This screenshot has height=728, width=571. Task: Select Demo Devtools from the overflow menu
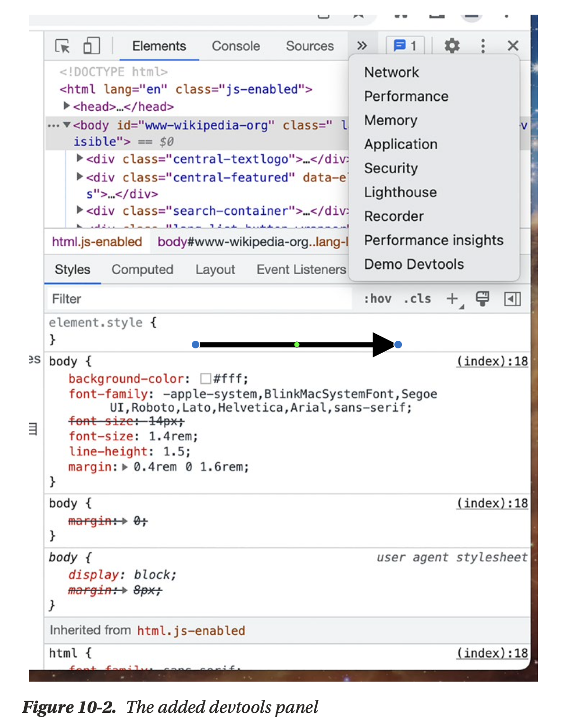coord(414,264)
